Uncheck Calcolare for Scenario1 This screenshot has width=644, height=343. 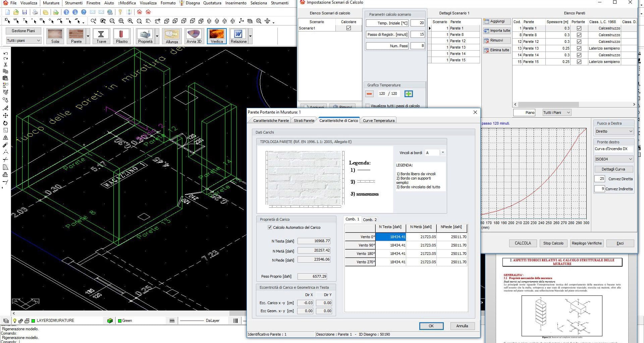348,28
